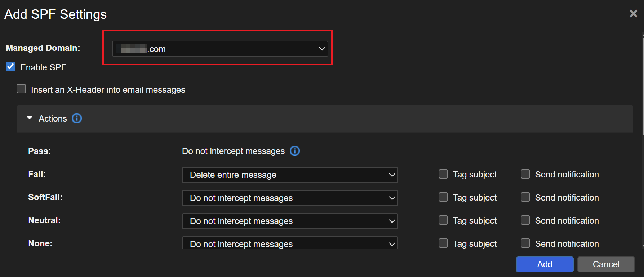Screen dimensions: 644x277
Task: Enable Insert an X-Header into email messages
Action: pyautogui.click(x=22, y=89)
